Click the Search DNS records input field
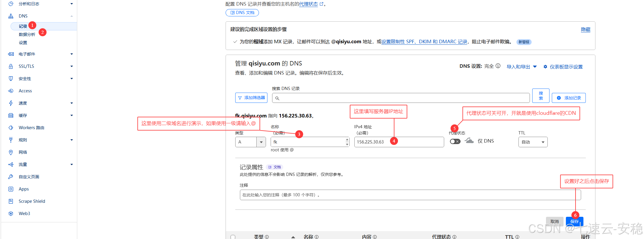 [401, 98]
